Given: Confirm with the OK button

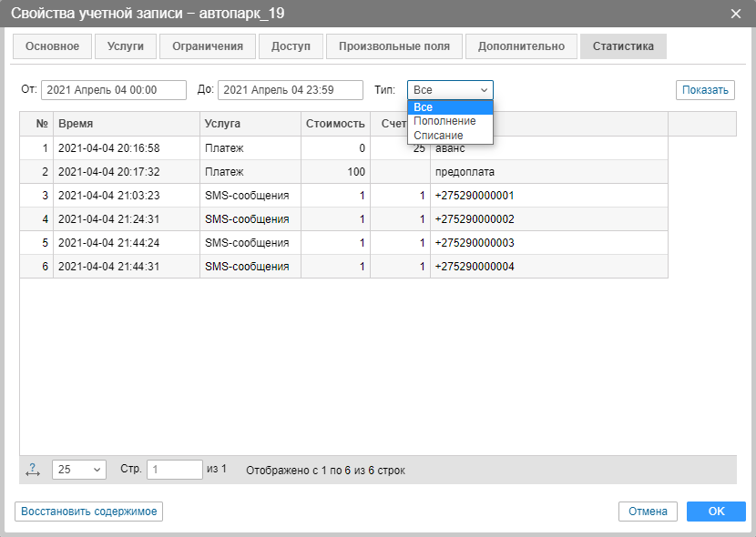Looking at the screenshot, I should (x=716, y=512).
